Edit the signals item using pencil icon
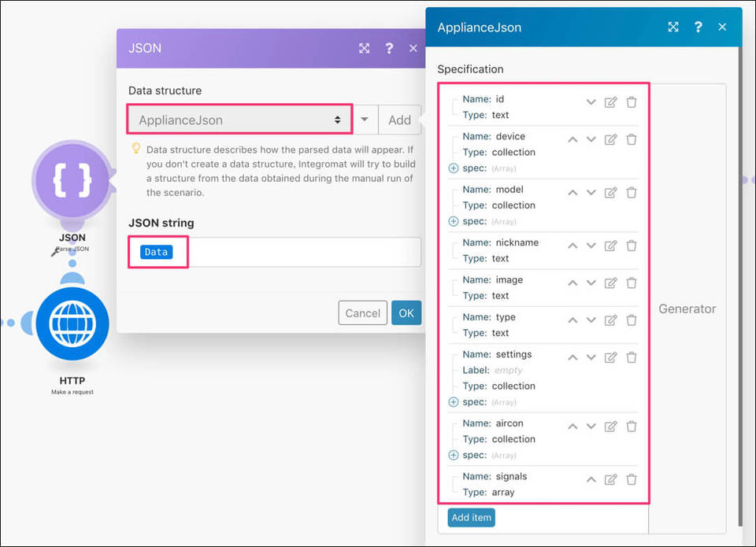756x547 pixels. [x=610, y=479]
